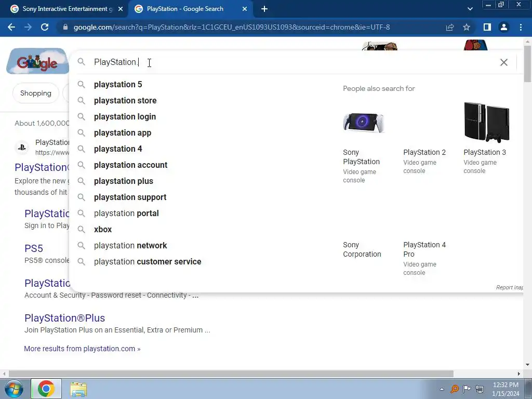Open the taskbar clock 12:32 PM
The width and height of the screenshot is (532, 399).
click(506, 389)
